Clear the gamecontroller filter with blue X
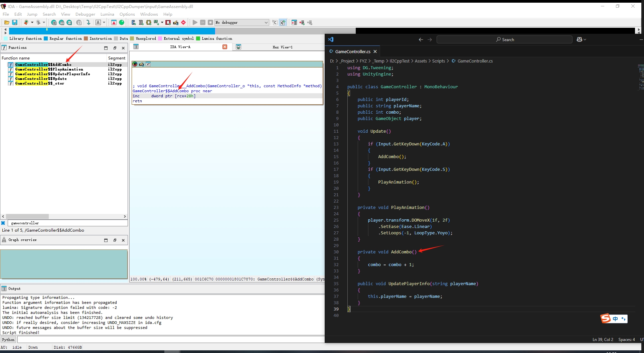 (x=3, y=223)
